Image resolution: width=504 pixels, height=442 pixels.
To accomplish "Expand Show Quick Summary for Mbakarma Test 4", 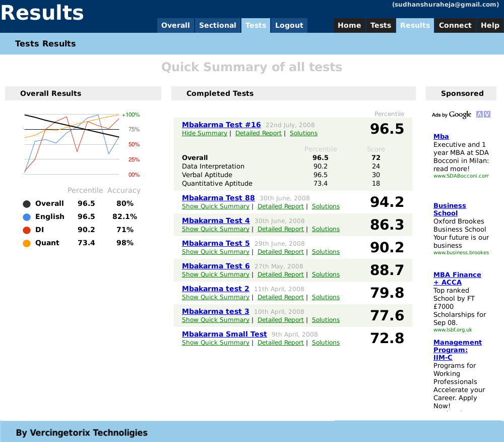I will click(x=216, y=229).
